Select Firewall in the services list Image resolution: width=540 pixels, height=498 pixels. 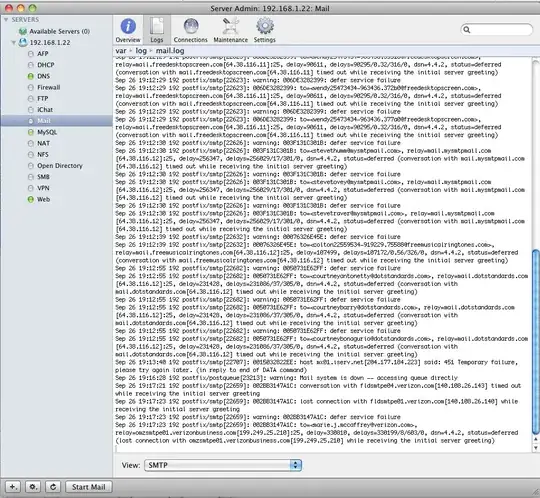(49, 87)
